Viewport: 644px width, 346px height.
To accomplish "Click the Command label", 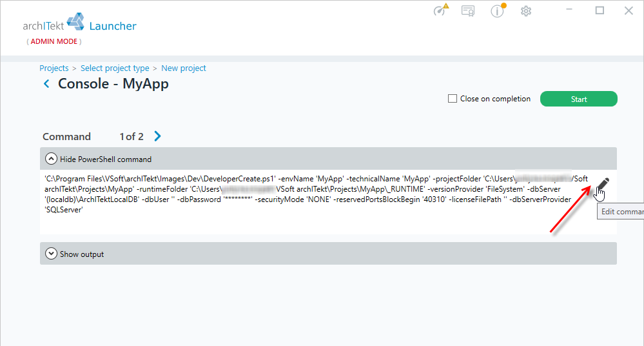I will (x=66, y=137).
